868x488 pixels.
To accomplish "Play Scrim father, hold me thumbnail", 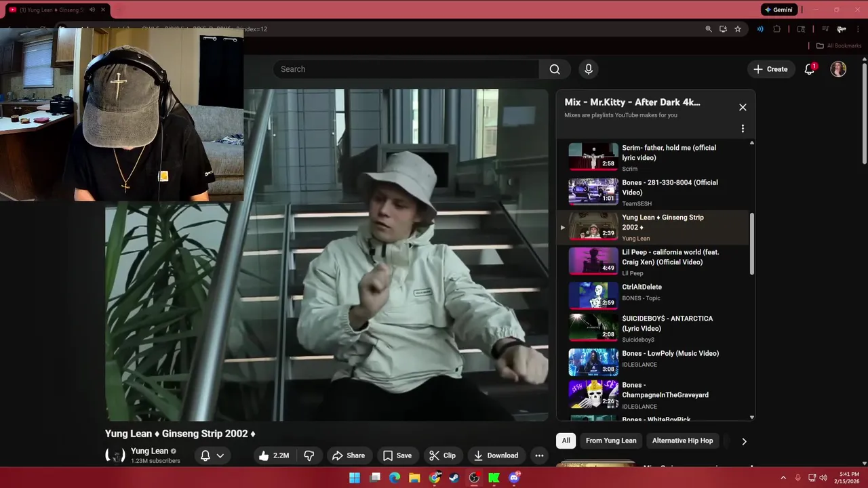I will point(593,157).
